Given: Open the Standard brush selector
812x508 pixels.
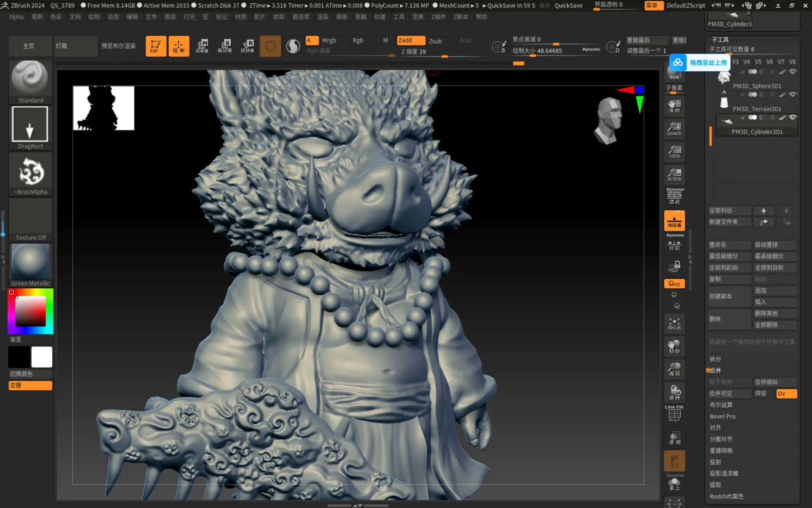Looking at the screenshot, I should [x=30, y=82].
